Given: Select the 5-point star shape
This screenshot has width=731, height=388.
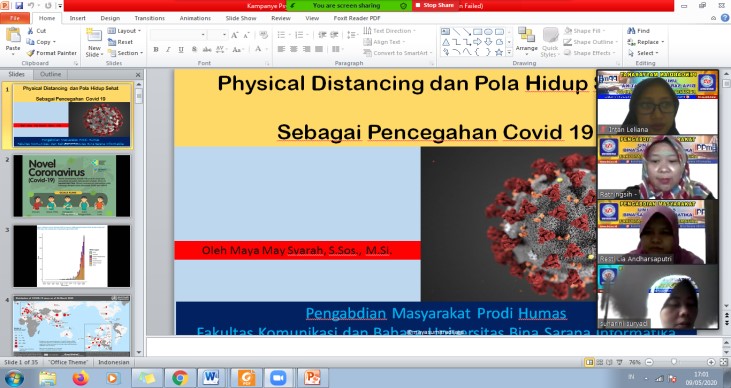Looking at the screenshot, I should [x=499, y=52].
